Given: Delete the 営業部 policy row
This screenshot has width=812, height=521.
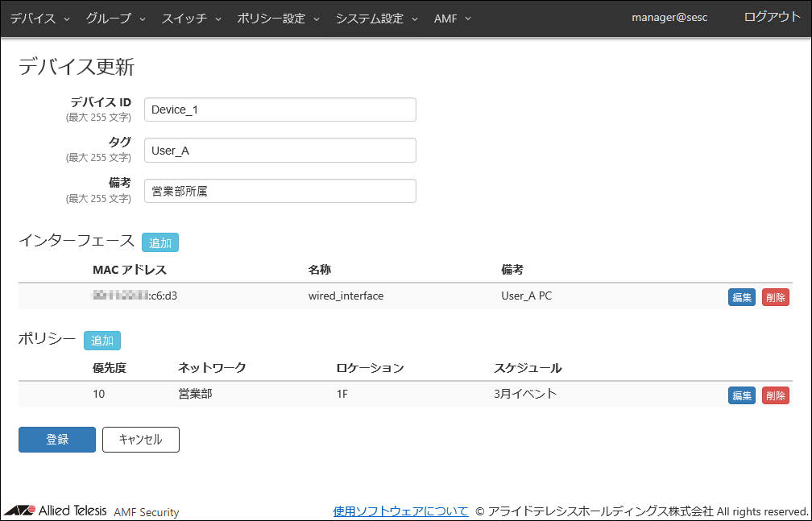Looking at the screenshot, I should (775, 395).
